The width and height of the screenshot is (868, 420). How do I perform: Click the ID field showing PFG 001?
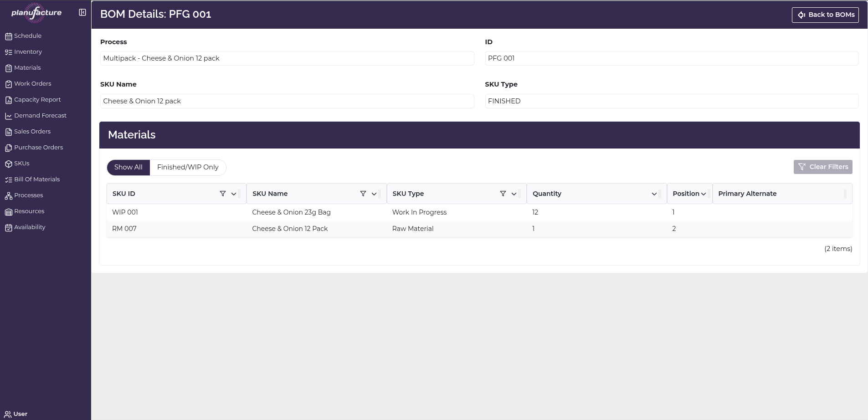(672, 58)
